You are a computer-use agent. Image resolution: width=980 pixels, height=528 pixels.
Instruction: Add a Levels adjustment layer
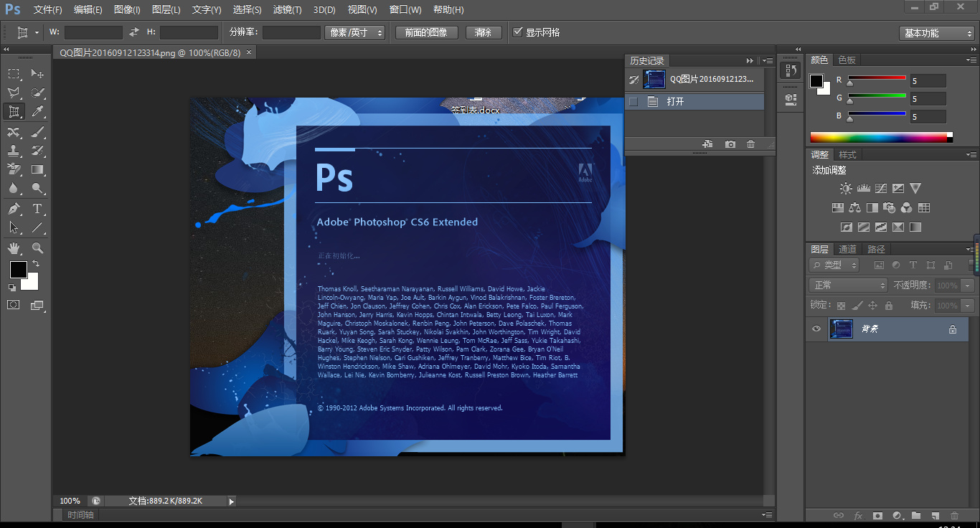(863, 188)
